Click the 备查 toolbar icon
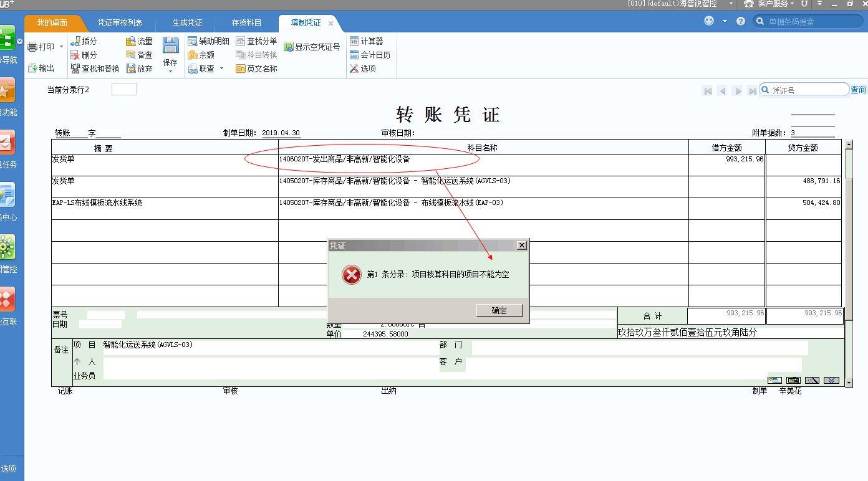 click(139, 55)
